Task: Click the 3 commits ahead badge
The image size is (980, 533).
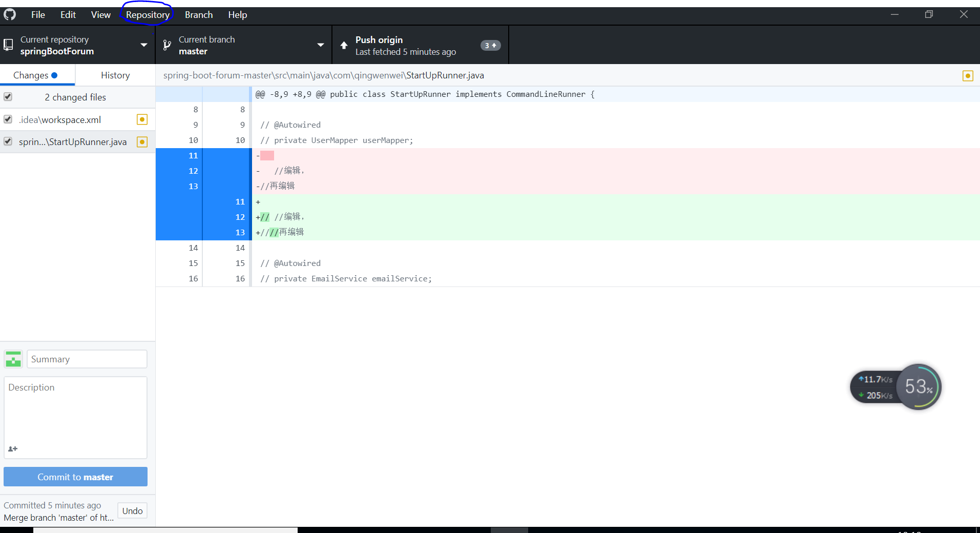Action: 490,45
